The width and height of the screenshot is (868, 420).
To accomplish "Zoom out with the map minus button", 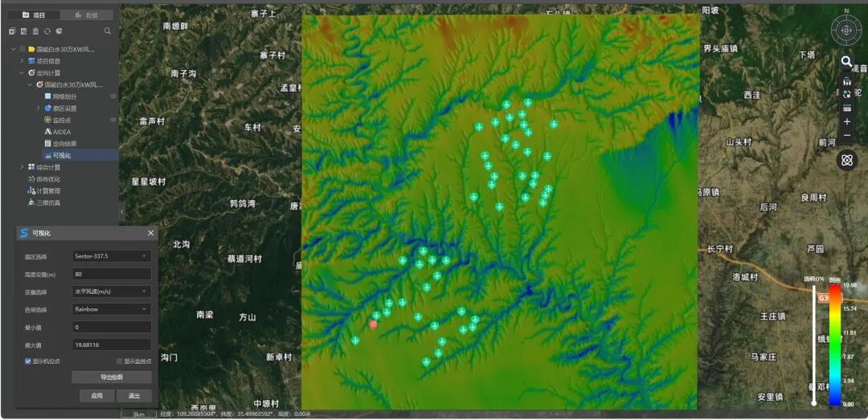I will 846,135.
